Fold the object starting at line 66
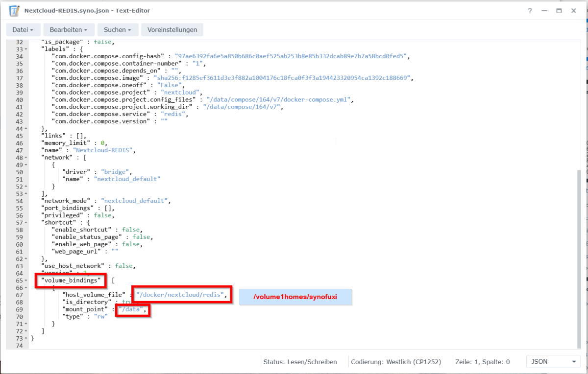This screenshot has height=374, width=588. click(25, 288)
